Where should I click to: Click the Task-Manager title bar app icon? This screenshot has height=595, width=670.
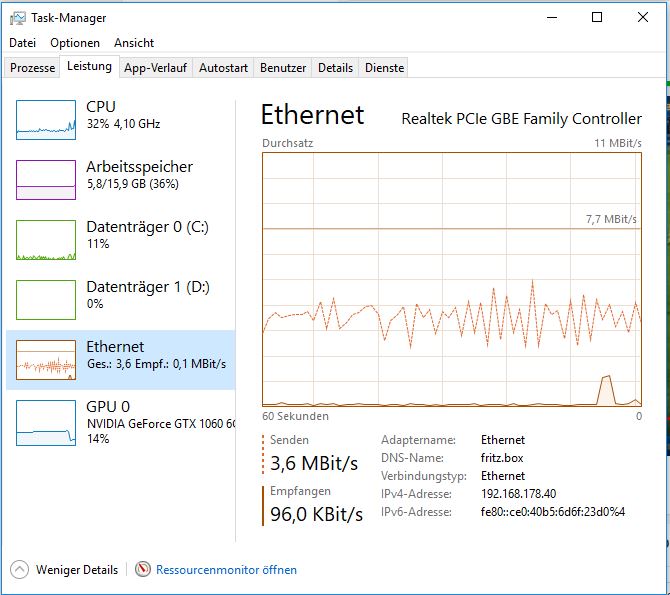(18, 18)
